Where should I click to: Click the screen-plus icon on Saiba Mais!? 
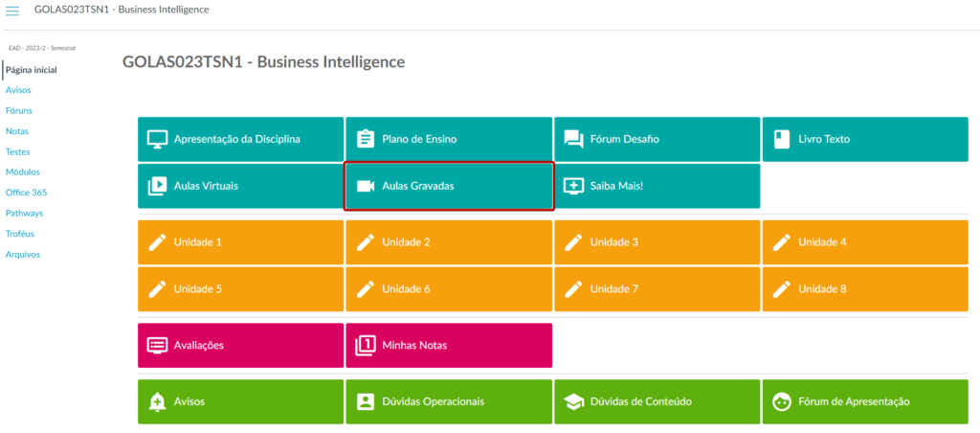pos(573,186)
